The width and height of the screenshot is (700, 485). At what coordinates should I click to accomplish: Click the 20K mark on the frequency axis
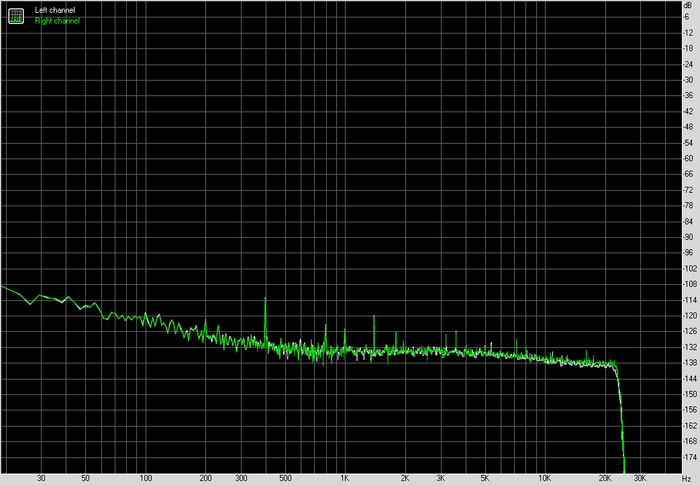pyautogui.click(x=604, y=478)
